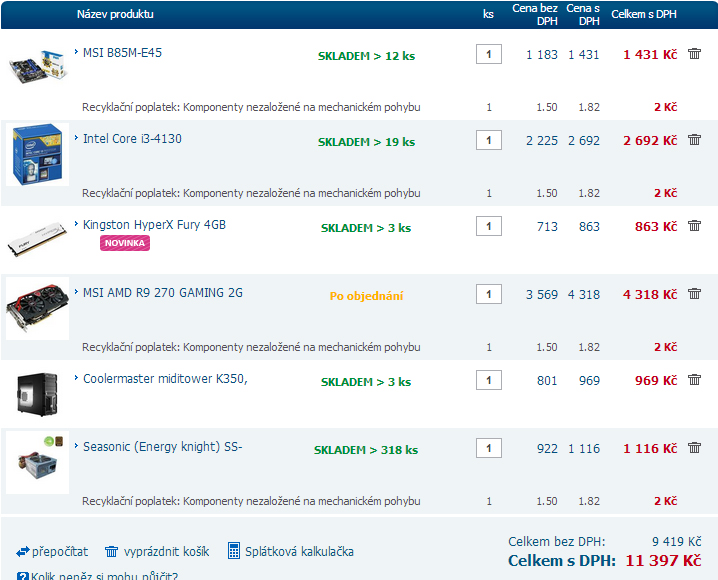718x580 pixels.
Task: Open Seasonic (Energy knight) SS- product link
Action: pos(163,446)
